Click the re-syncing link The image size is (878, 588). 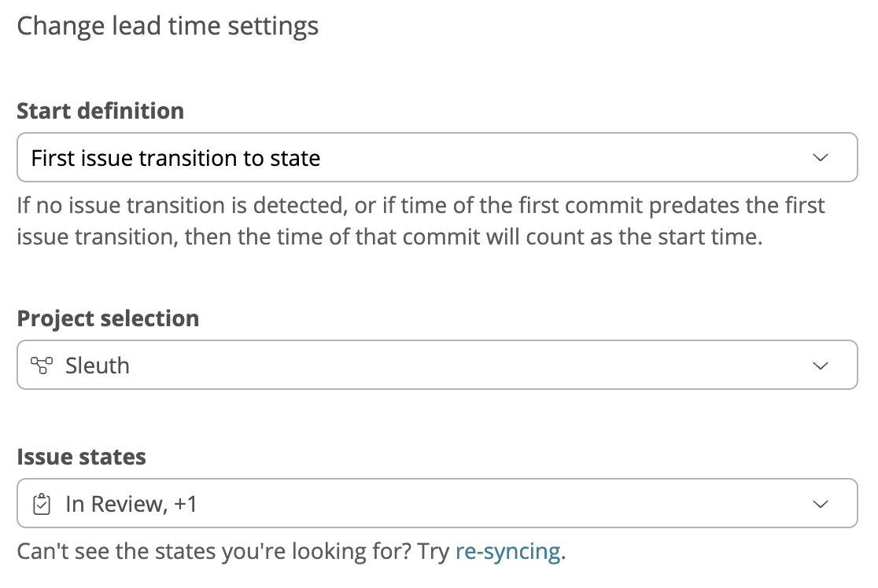[507, 551]
